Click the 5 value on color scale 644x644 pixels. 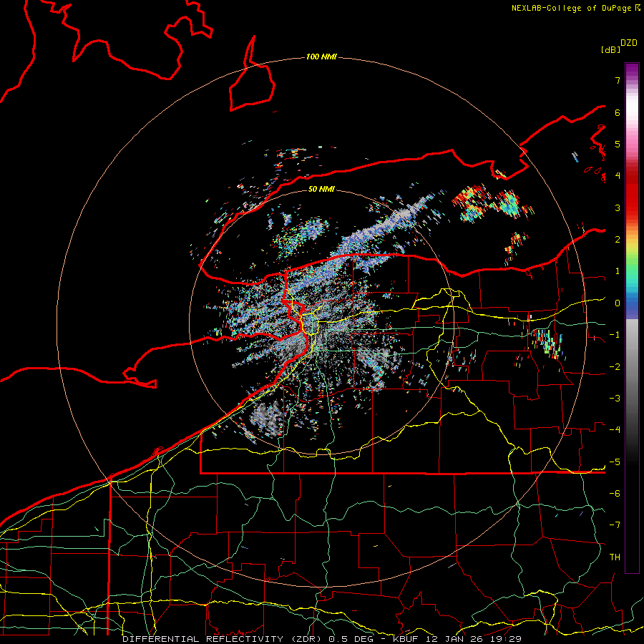coord(618,144)
